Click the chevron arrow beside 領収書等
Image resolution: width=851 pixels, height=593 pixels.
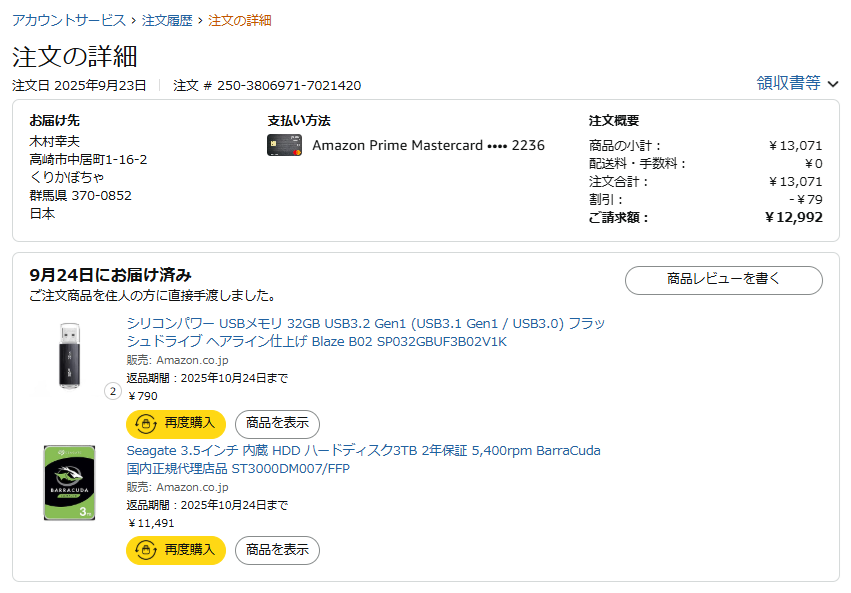[x=833, y=84]
